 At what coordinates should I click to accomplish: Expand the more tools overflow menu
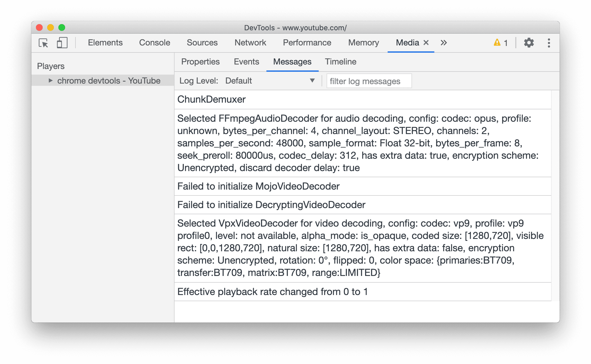[x=445, y=43]
